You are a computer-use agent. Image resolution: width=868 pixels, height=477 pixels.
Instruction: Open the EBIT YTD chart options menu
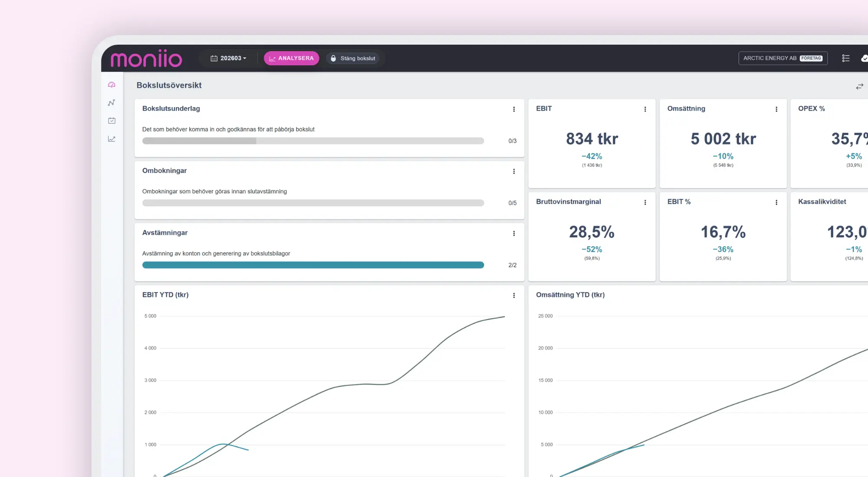tap(514, 295)
